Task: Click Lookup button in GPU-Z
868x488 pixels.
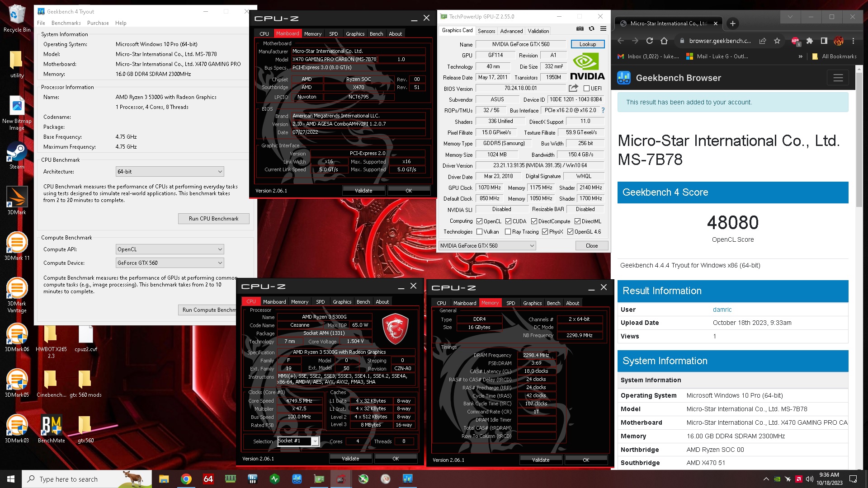Action: [x=588, y=44]
